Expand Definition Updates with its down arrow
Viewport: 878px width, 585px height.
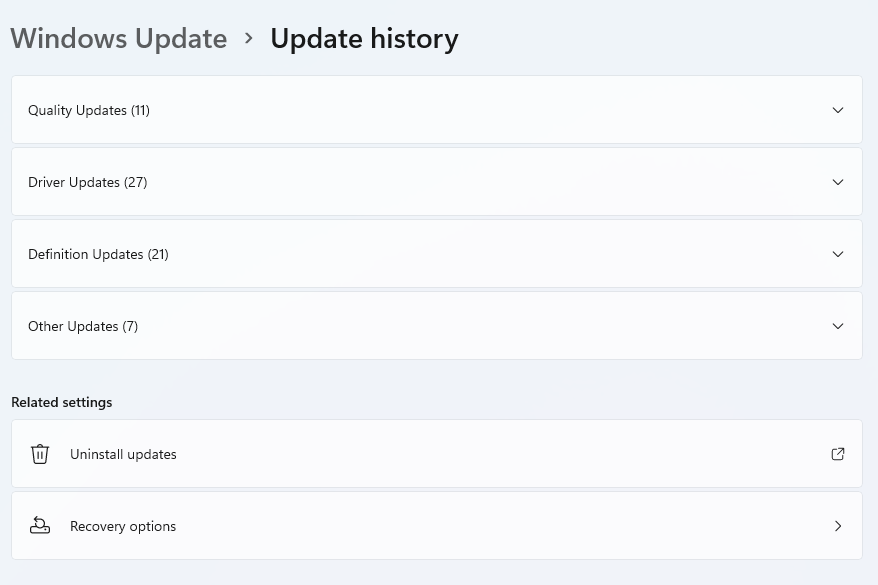coord(838,254)
